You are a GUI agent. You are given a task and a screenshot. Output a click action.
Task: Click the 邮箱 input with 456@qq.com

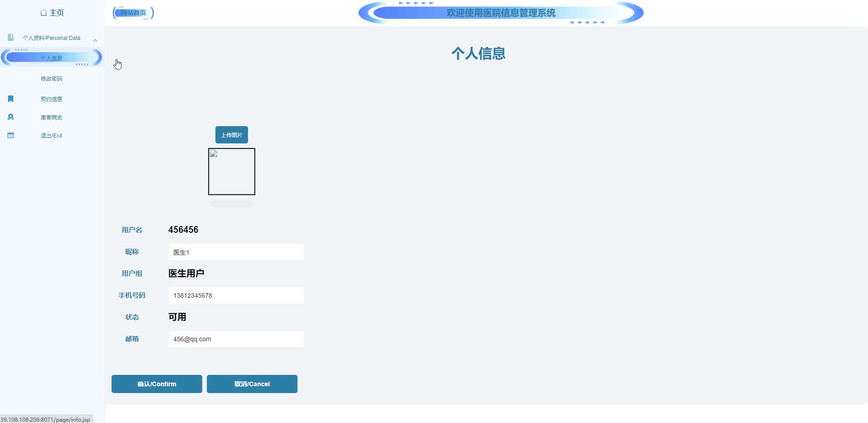click(236, 339)
